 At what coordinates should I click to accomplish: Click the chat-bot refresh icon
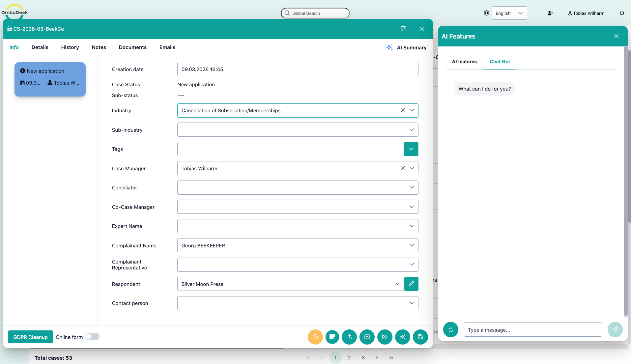tap(450, 329)
